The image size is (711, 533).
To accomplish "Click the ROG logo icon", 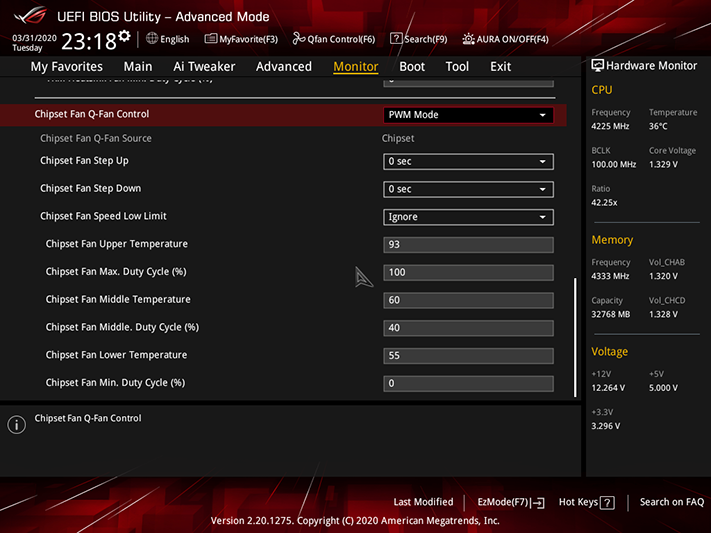I will point(30,15).
